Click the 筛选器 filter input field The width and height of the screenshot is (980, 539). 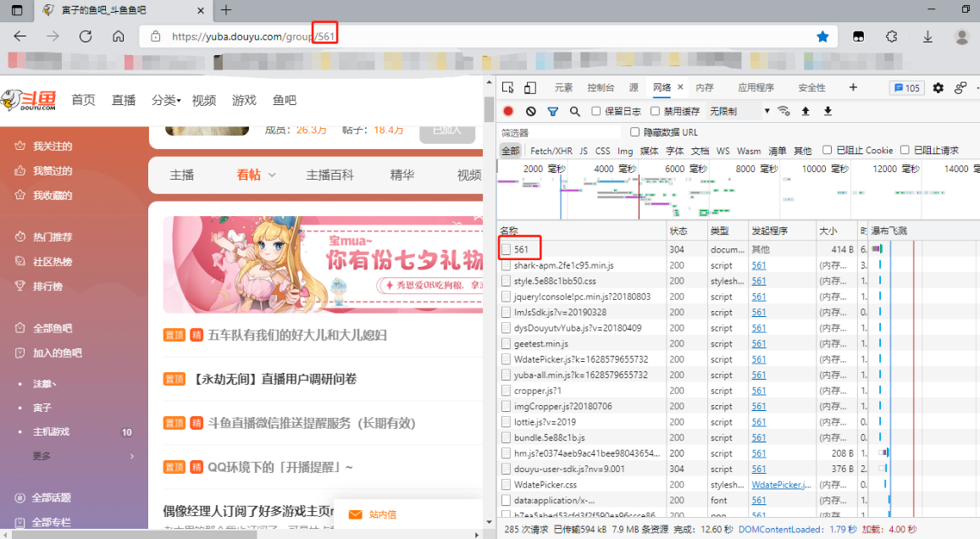[x=559, y=132]
